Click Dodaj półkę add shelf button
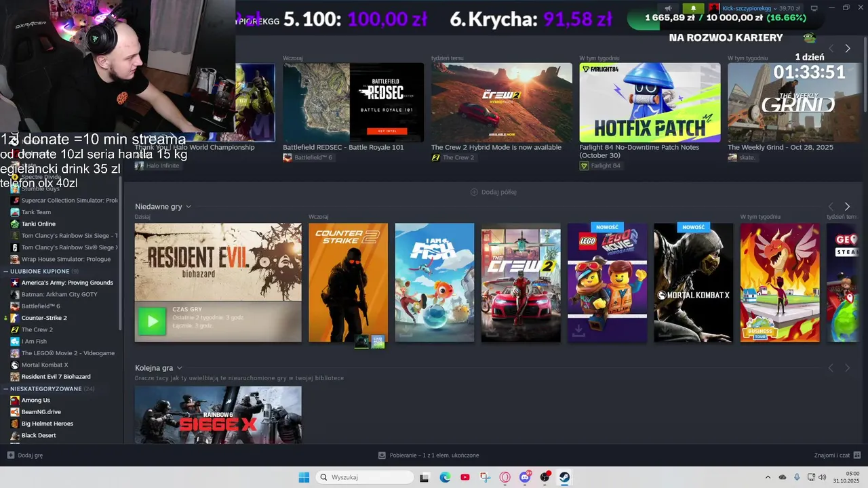868x488 pixels. [494, 192]
